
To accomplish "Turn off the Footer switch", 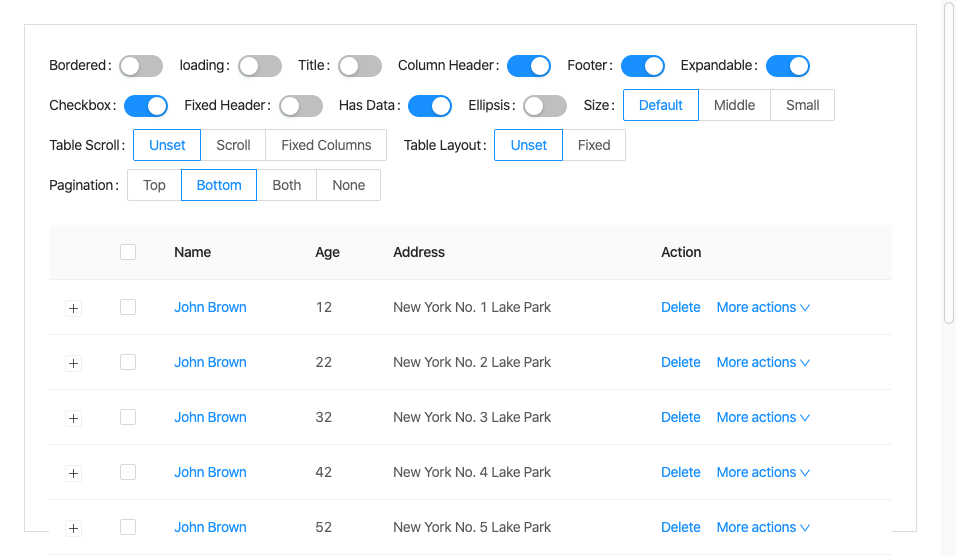I will click(643, 66).
